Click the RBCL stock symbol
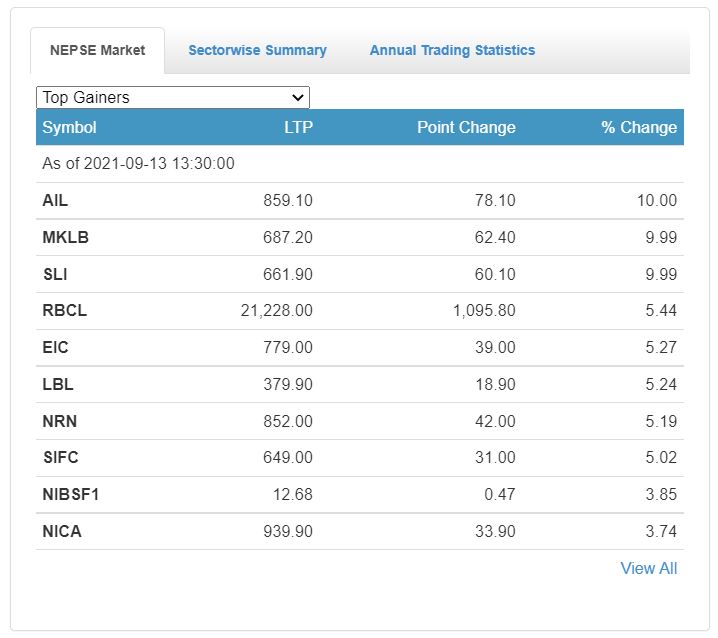718x638 pixels. tap(64, 310)
